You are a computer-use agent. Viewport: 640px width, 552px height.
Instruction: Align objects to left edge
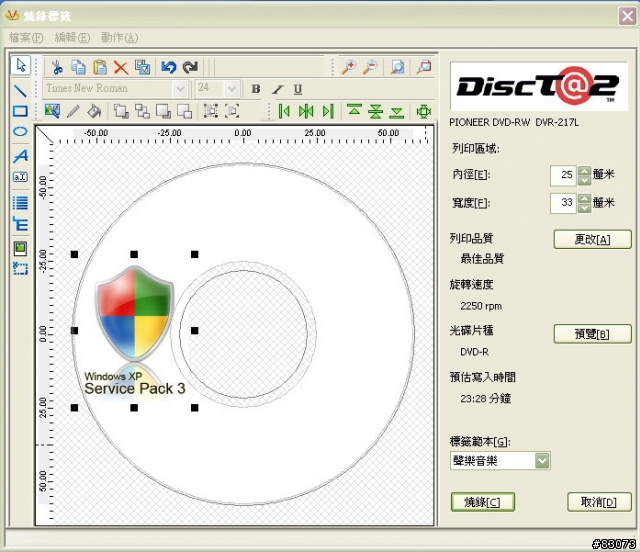pos(284,111)
